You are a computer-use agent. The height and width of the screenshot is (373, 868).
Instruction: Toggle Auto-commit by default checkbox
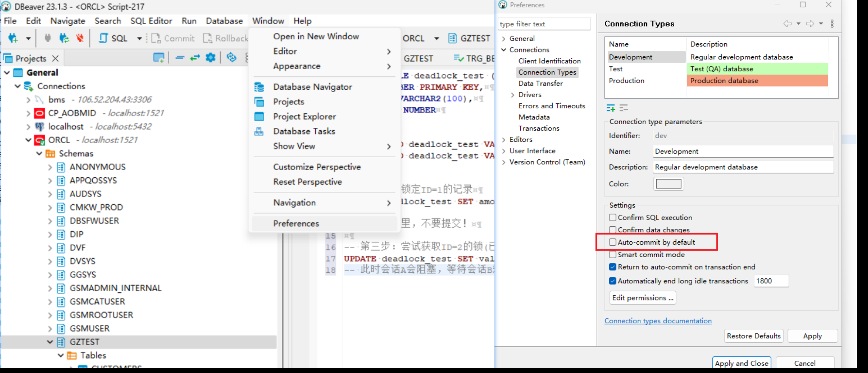(613, 242)
